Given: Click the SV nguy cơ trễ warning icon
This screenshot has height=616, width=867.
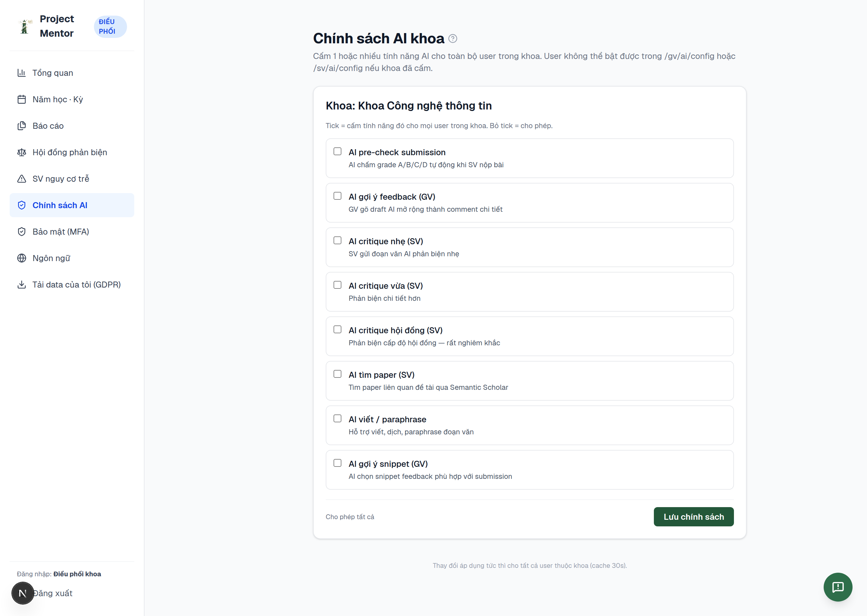Looking at the screenshot, I should pos(22,179).
